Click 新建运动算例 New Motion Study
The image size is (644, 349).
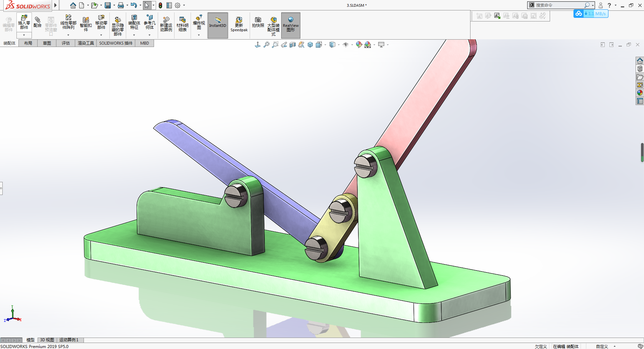point(166,24)
